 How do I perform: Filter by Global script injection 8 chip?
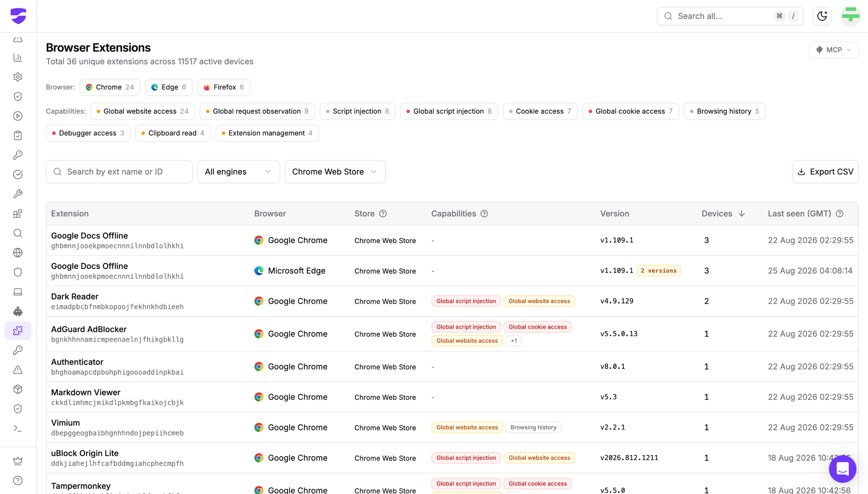pos(449,111)
